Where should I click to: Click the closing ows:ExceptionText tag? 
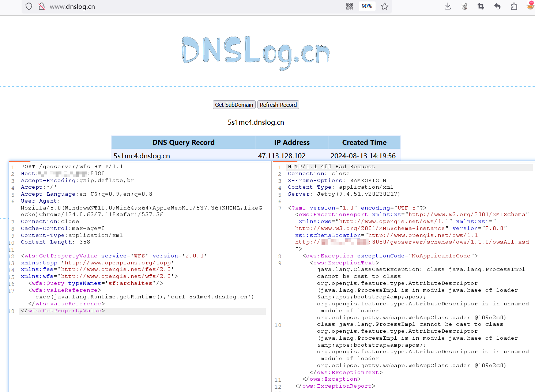click(346, 373)
